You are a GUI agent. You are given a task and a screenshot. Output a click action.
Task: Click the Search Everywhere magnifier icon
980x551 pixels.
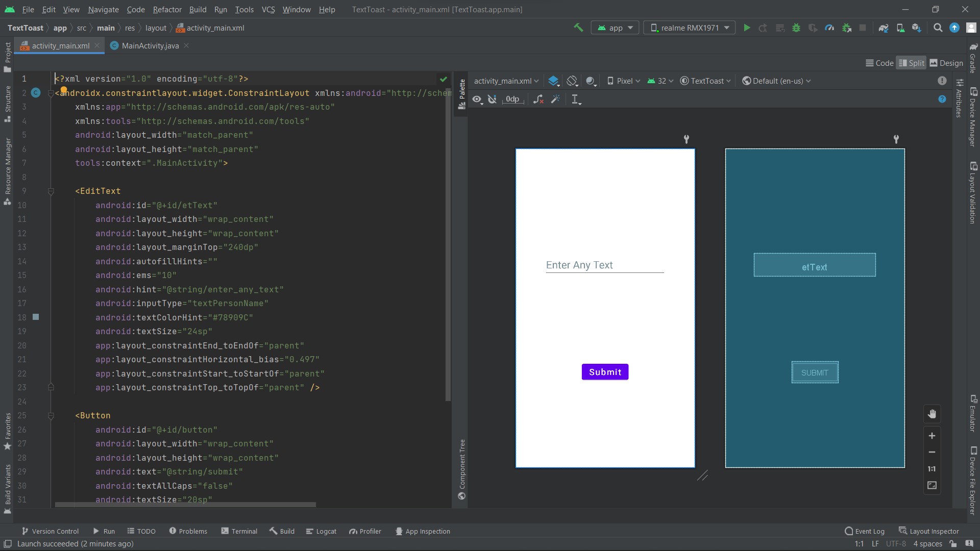pyautogui.click(x=938, y=28)
